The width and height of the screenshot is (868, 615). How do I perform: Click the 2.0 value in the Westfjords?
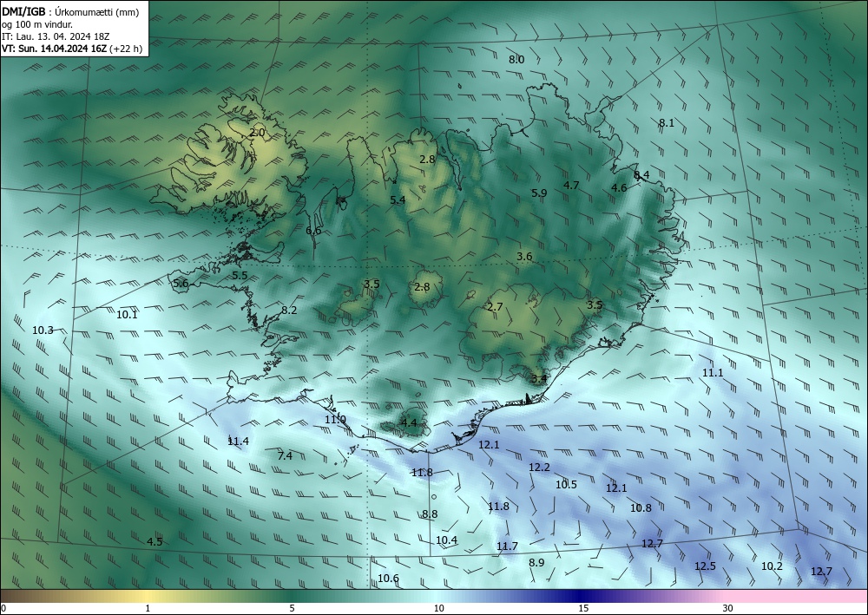257,132
